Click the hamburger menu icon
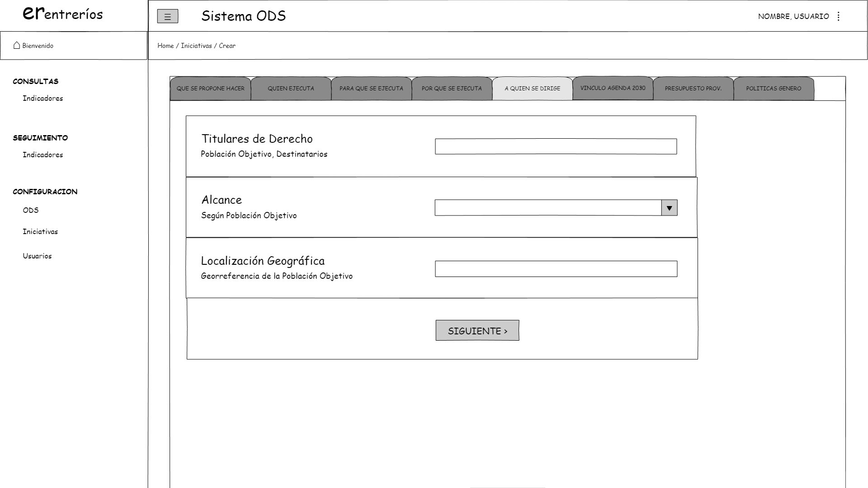Image resolution: width=868 pixels, height=488 pixels. click(167, 17)
